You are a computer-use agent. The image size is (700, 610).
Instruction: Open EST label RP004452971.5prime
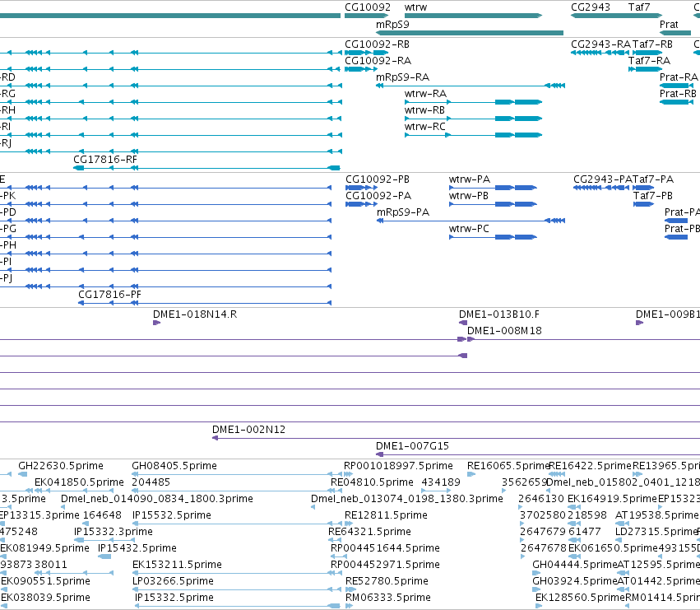click(x=385, y=565)
